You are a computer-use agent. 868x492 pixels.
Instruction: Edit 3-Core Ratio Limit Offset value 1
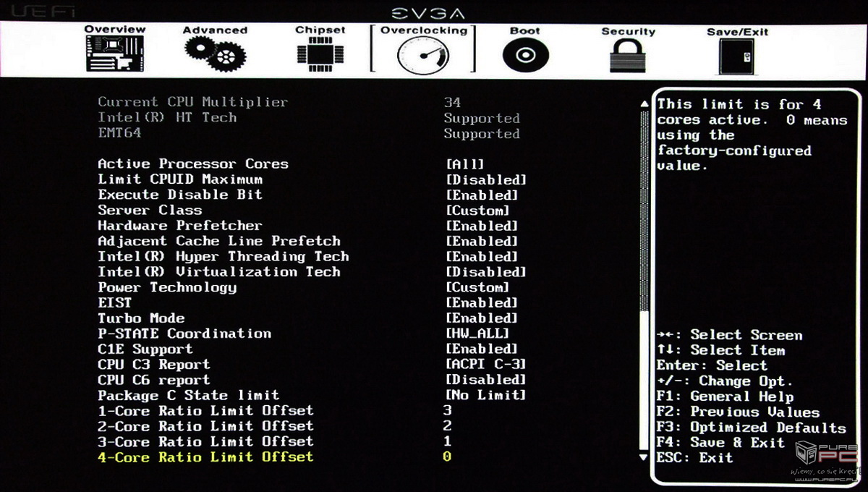tap(448, 441)
